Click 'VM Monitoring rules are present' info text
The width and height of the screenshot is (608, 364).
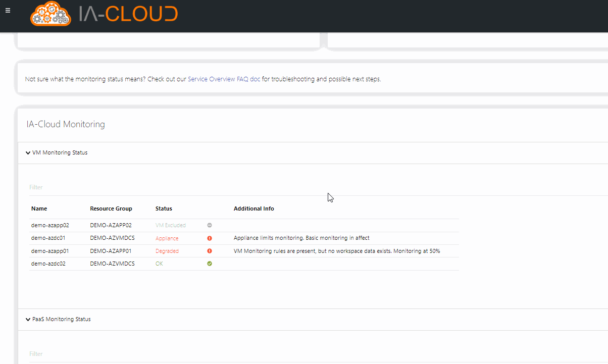tap(337, 251)
